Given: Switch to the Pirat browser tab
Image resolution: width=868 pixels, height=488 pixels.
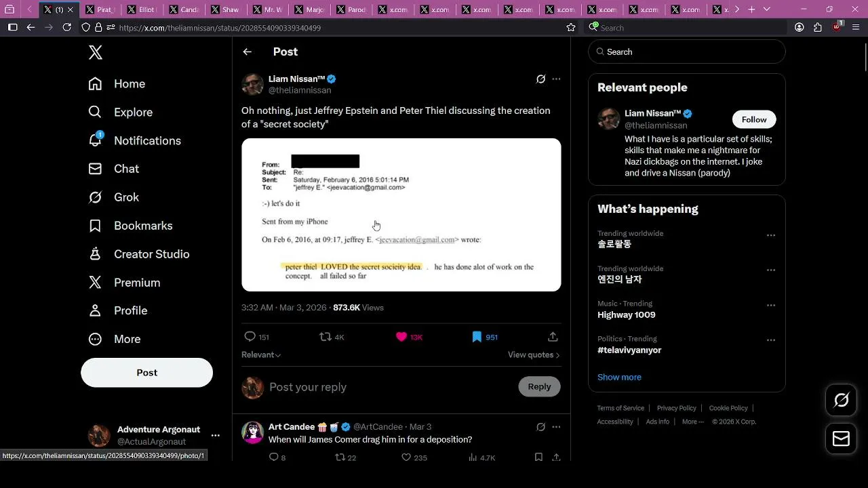Looking at the screenshot, I should pyautogui.click(x=100, y=9).
